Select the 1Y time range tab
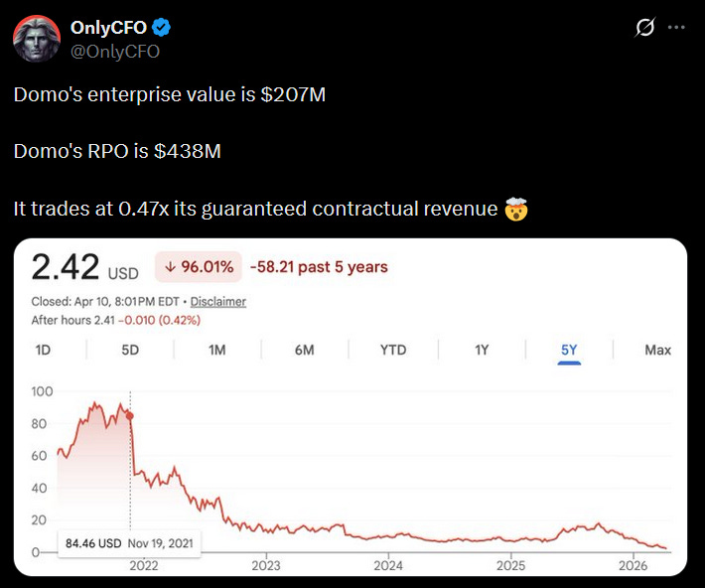The height and width of the screenshot is (588, 705). click(x=482, y=350)
